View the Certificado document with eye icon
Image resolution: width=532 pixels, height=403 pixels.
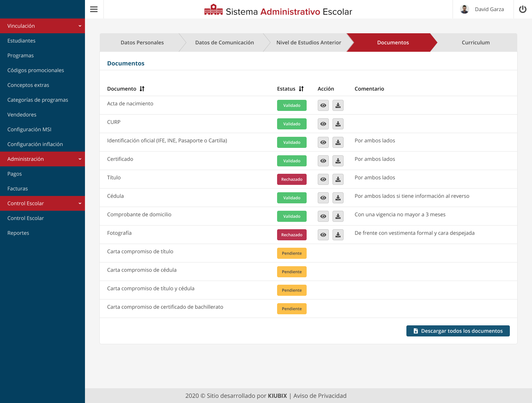[x=323, y=161]
